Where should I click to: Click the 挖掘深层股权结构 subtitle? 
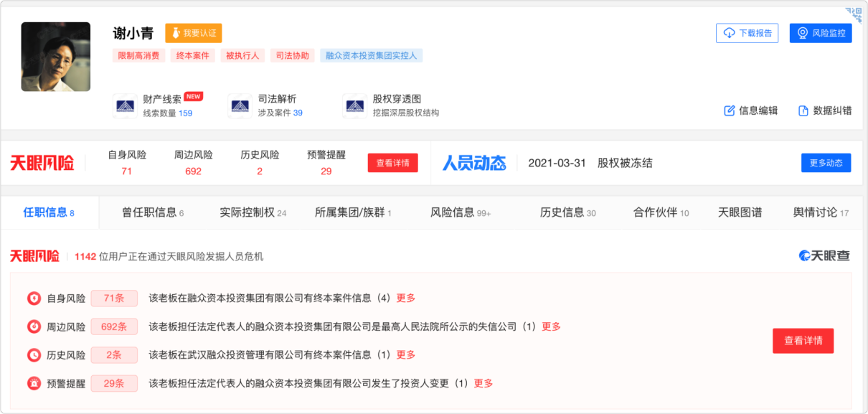pyautogui.click(x=406, y=113)
